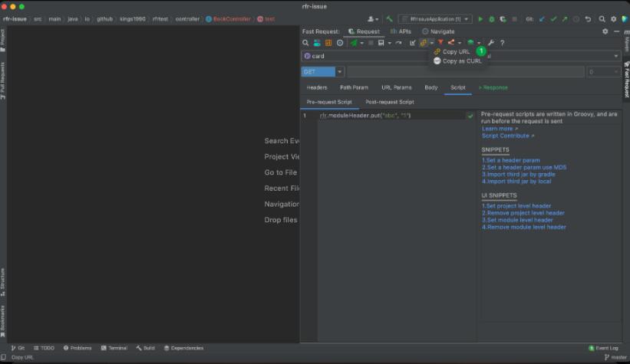The width and height of the screenshot is (630, 364).
Task: Click the Fast Request search magnifier icon
Action: [x=305, y=43]
